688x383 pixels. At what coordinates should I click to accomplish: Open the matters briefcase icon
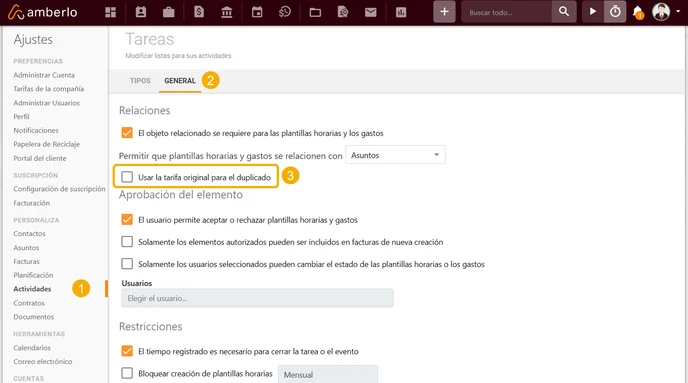(168, 12)
